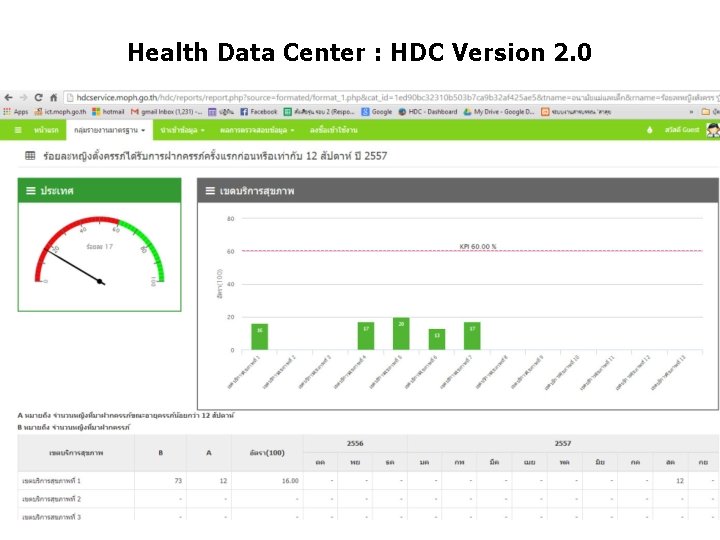This screenshot has width=720, height=540.
Task: Click the 2556 year header
Action: [355, 443]
